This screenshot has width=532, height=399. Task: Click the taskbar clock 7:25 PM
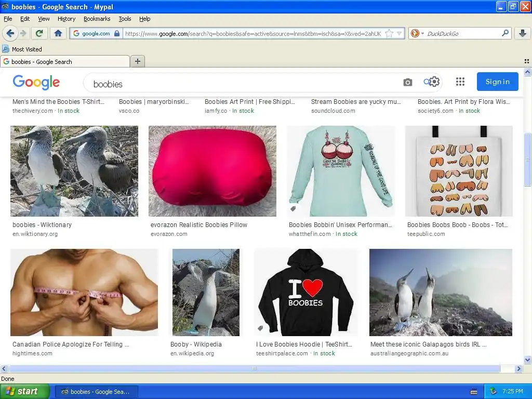513,392
